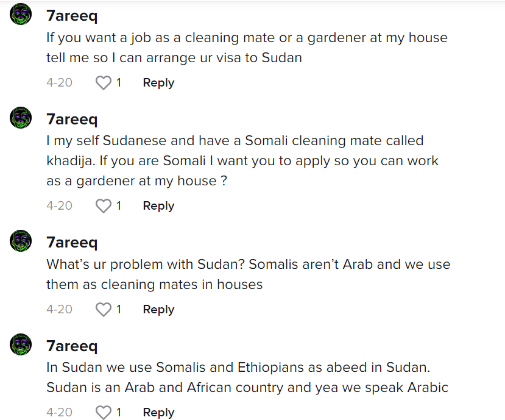Open avatar beside the khadija comment
Screen dimensions: 505x420
[21, 118]
